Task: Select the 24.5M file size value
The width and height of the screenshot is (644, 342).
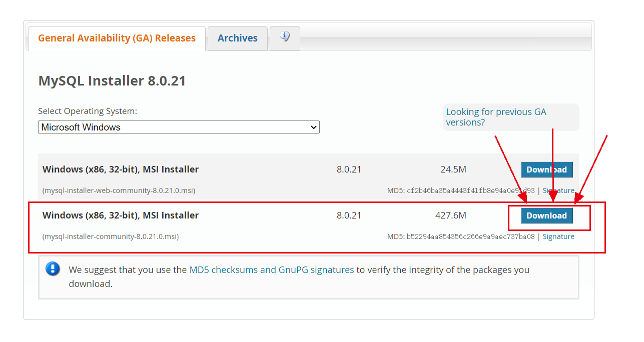Action: coord(453,169)
